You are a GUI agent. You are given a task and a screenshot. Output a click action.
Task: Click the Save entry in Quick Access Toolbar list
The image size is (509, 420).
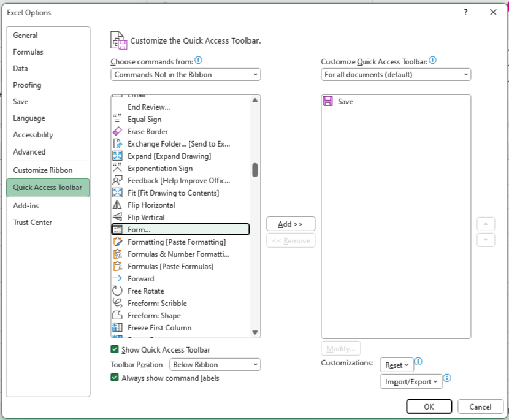point(346,101)
